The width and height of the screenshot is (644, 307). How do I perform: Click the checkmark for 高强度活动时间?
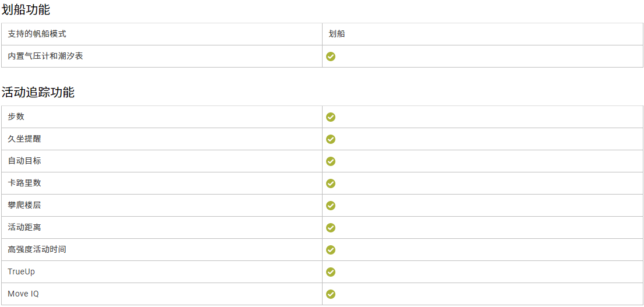coord(331,250)
